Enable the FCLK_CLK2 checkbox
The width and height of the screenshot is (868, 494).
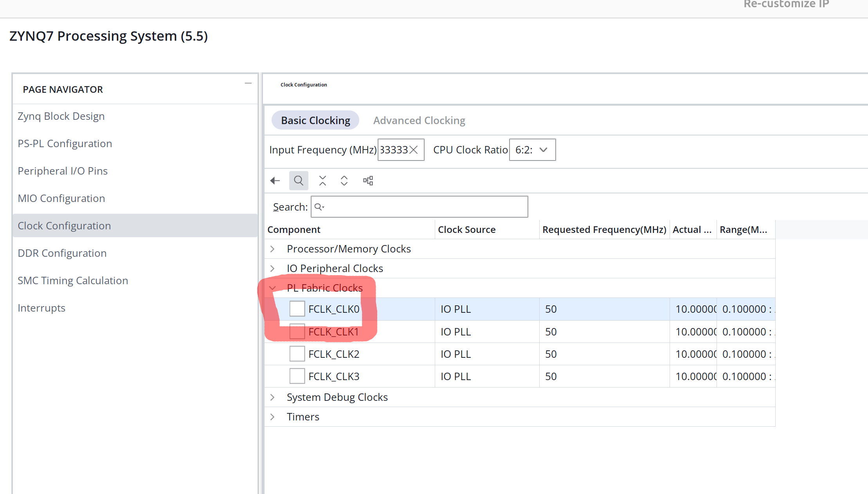[x=297, y=354]
